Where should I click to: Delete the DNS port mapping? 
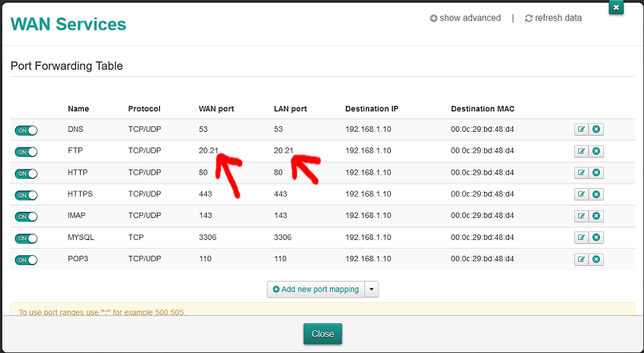click(x=596, y=129)
